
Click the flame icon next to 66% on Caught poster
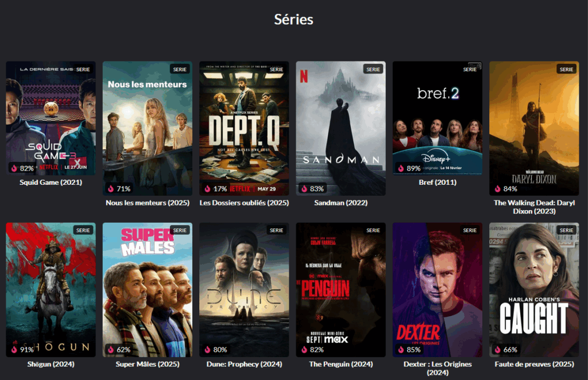click(498, 350)
